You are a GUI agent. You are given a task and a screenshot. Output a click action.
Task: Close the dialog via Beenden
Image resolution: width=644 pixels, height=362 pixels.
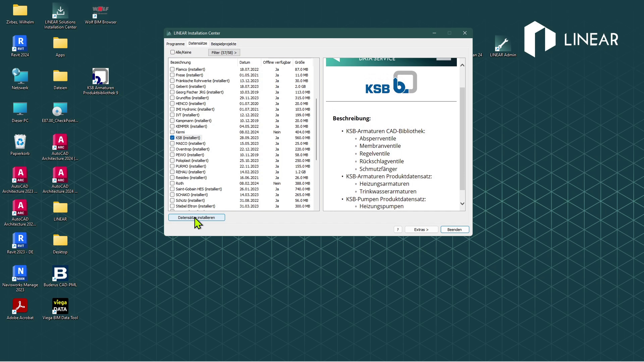pyautogui.click(x=455, y=229)
